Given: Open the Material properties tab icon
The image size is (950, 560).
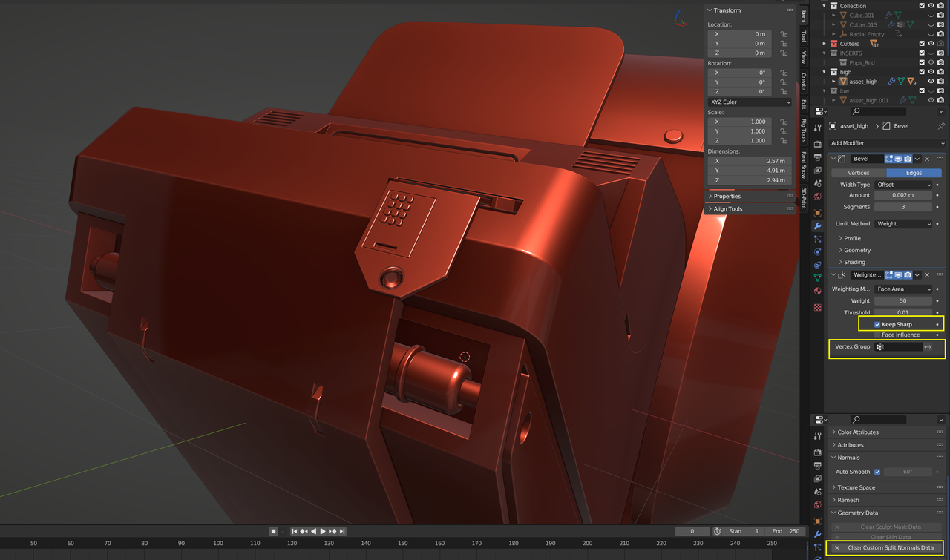Looking at the screenshot, I should tap(817, 291).
